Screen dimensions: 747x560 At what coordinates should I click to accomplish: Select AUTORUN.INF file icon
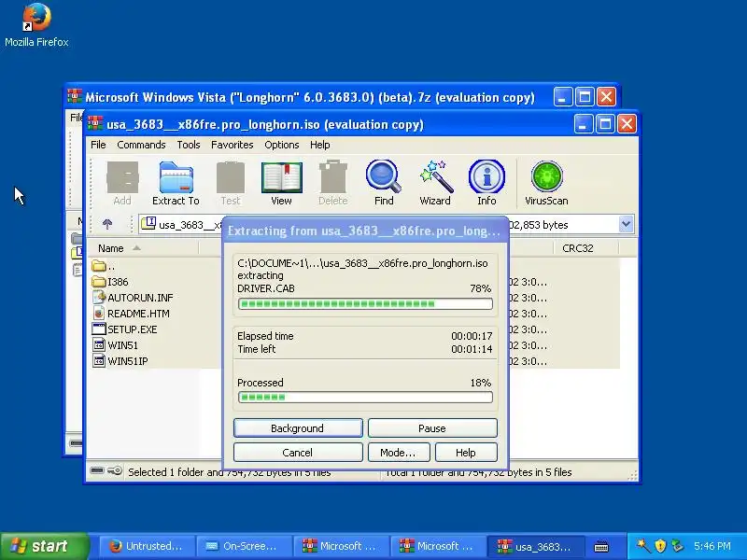tap(99, 297)
